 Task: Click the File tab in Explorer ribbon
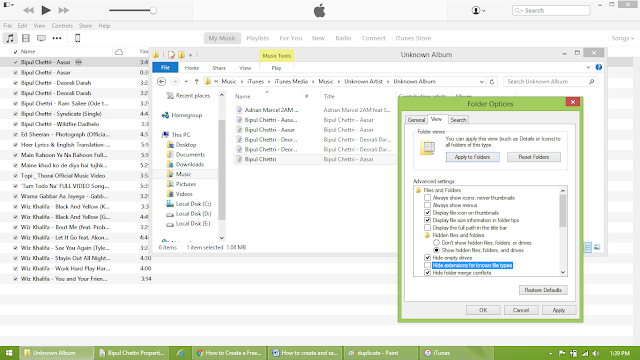165,68
